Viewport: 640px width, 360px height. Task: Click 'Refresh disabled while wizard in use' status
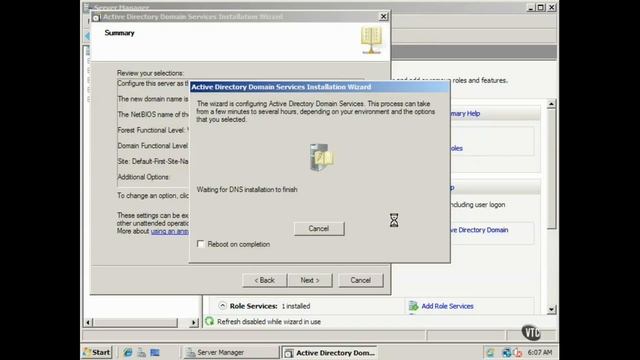point(269,322)
